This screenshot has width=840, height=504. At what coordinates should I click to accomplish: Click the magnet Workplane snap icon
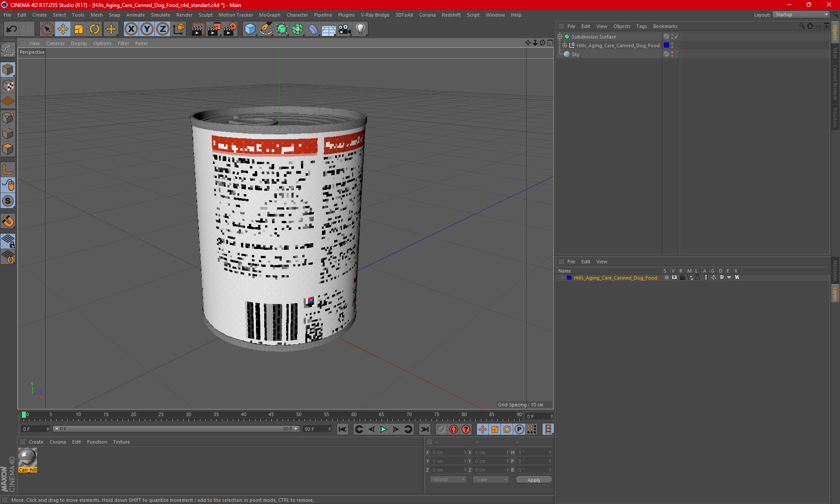pos(8,221)
